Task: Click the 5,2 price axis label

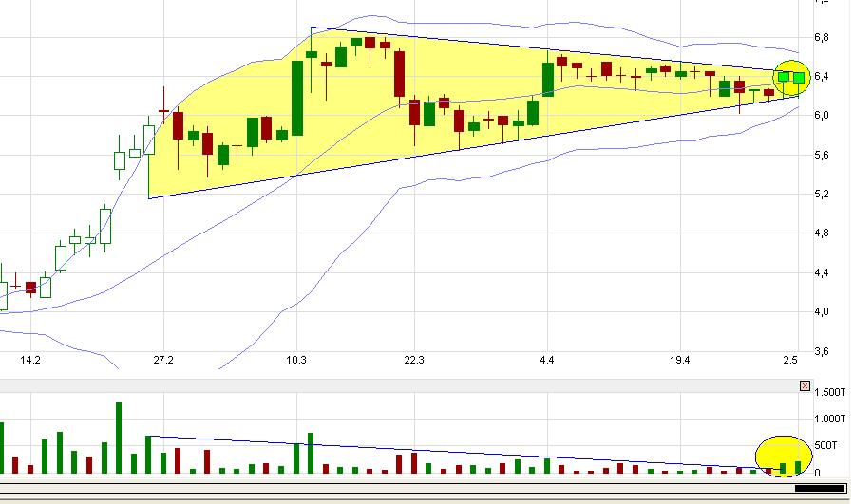Action: 822,194
